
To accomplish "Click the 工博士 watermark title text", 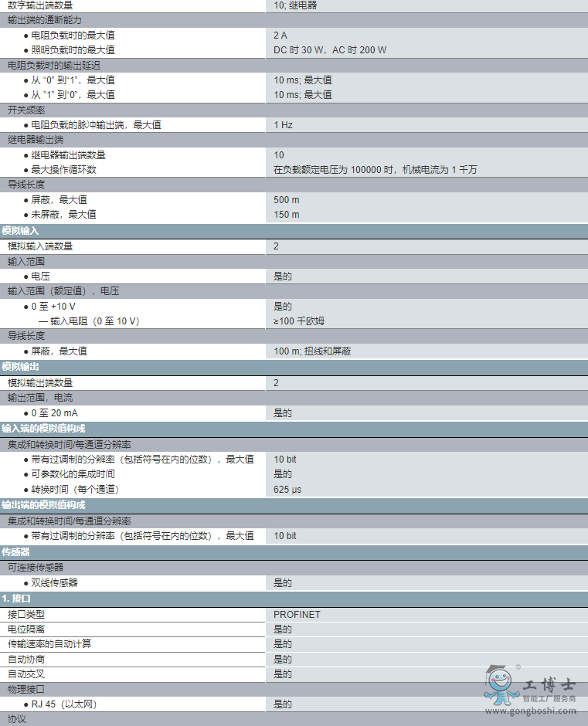I will (549, 684).
